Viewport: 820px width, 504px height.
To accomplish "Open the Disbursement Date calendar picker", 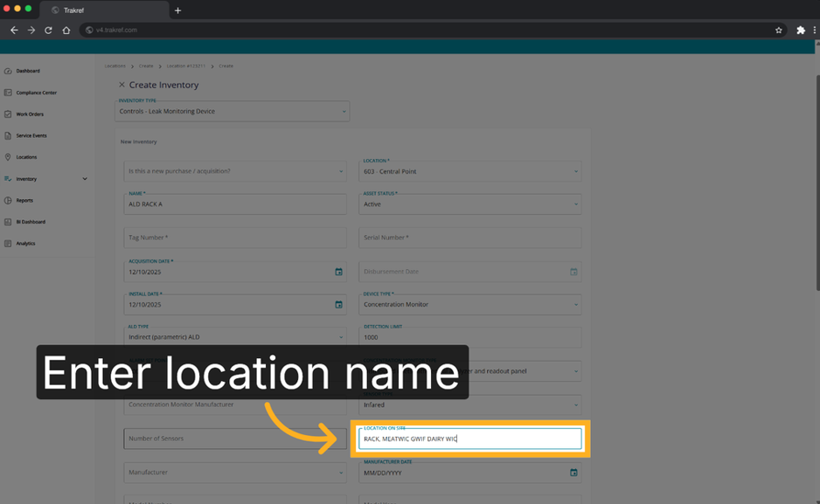I will pos(573,272).
